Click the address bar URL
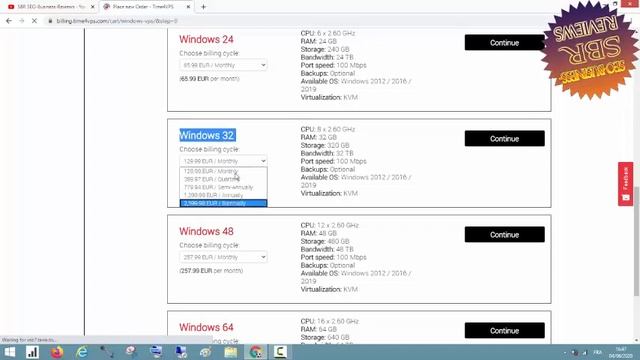 tap(117, 21)
